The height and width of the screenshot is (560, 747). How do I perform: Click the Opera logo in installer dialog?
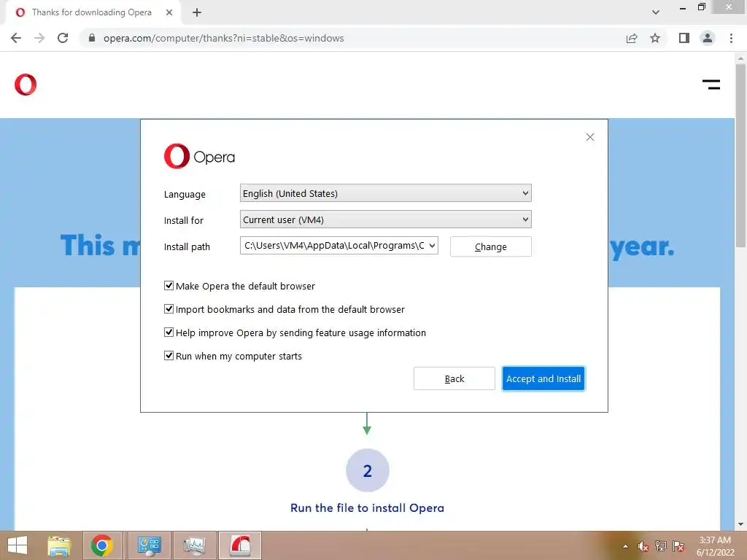(x=199, y=156)
